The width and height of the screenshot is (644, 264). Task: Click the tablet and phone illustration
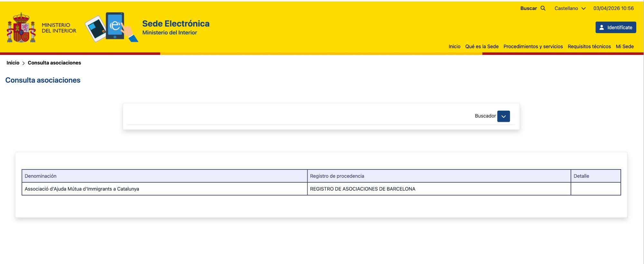111,27
